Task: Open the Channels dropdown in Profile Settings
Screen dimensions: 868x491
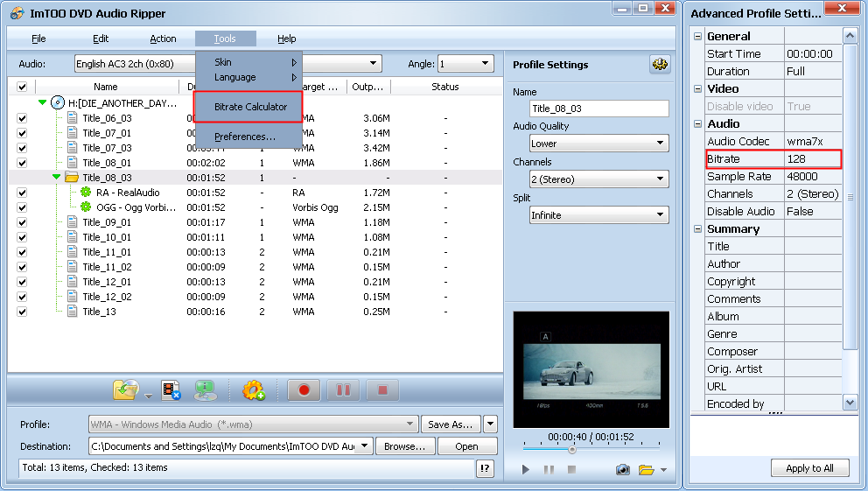Action: pyautogui.click(x=660, y=179)
